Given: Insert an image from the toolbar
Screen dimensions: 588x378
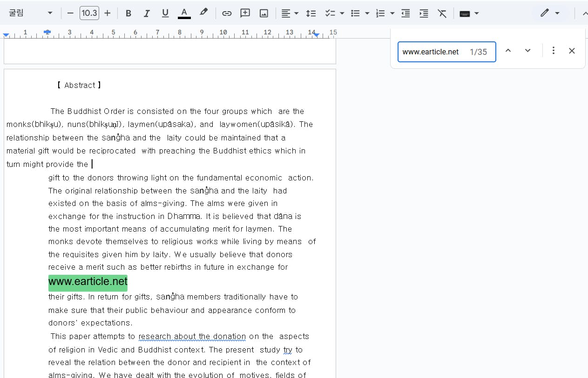Looking at the screenshot, I should (x=264, y=13).
